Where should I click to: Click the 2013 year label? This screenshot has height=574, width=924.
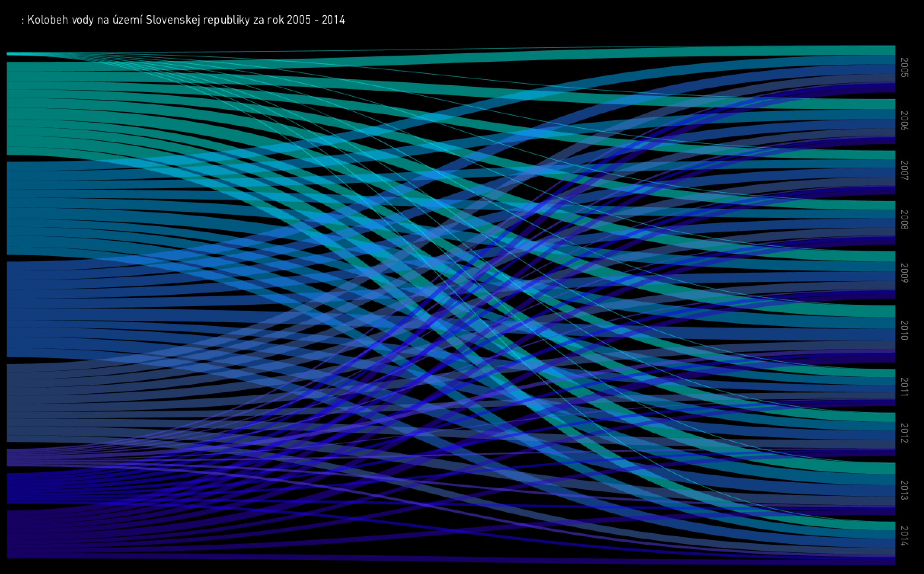(x=905, y=491)
